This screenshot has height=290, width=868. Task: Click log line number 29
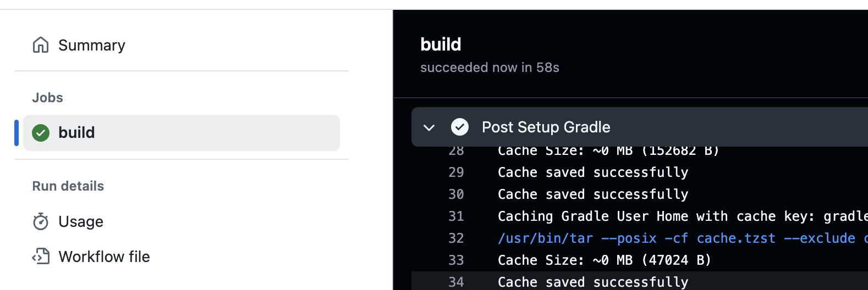[x=456, y=172]
